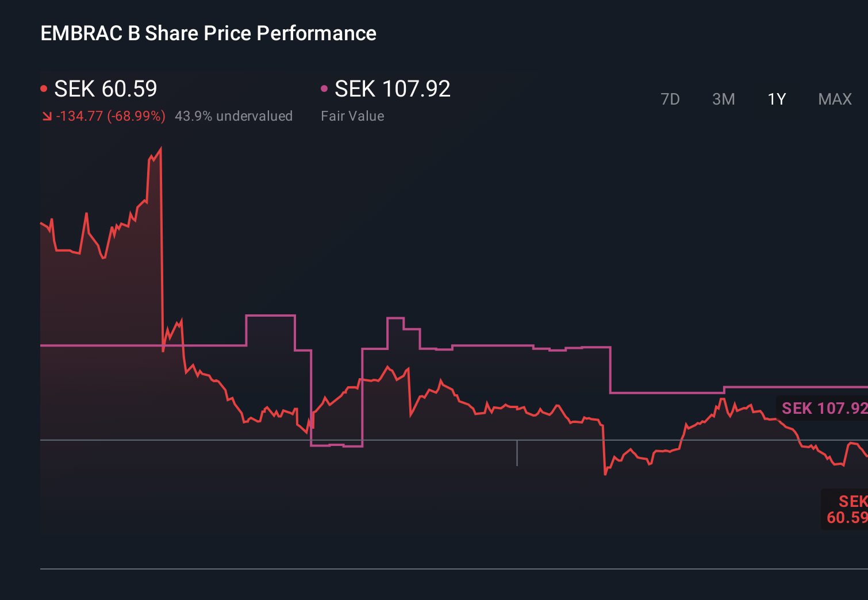Viewport: 868px width, 600px height.
Task: Click the SEK 60.59 current price heading
Action: pyautogui.click(x=105, y=89)
